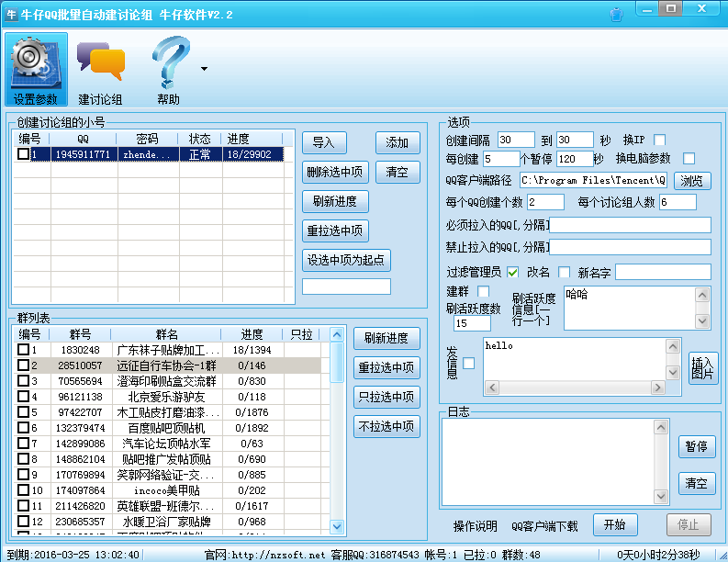Click left arrow of message box horizontal scrollbar
This screenshot has height=562, width=728.
[x=492, y=388]
